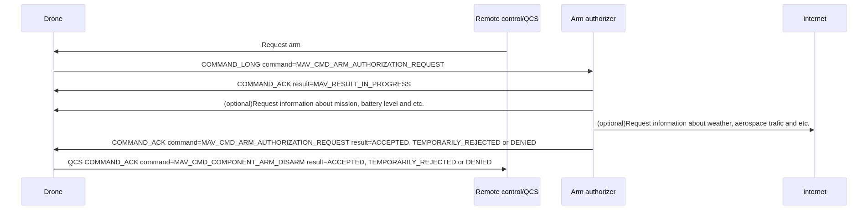Select the bottom Internet participant box

click(x=815, y=191)
